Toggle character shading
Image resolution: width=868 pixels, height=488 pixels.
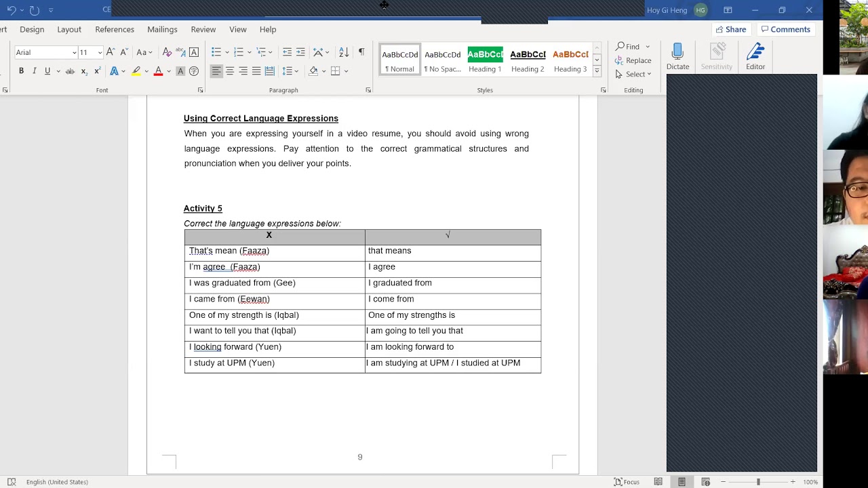click(x=180, y=71)
